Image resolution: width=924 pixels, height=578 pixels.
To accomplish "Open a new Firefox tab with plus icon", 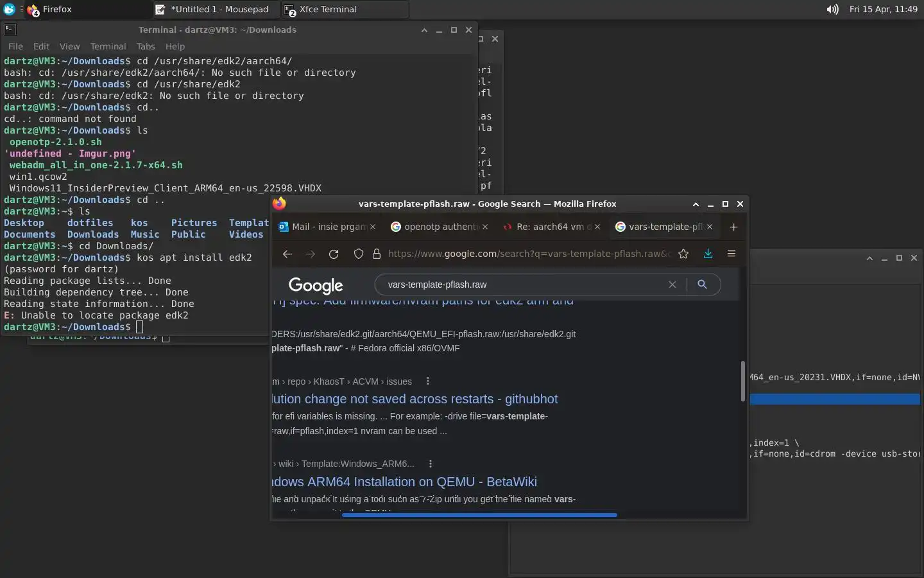I will coord(733,227).
